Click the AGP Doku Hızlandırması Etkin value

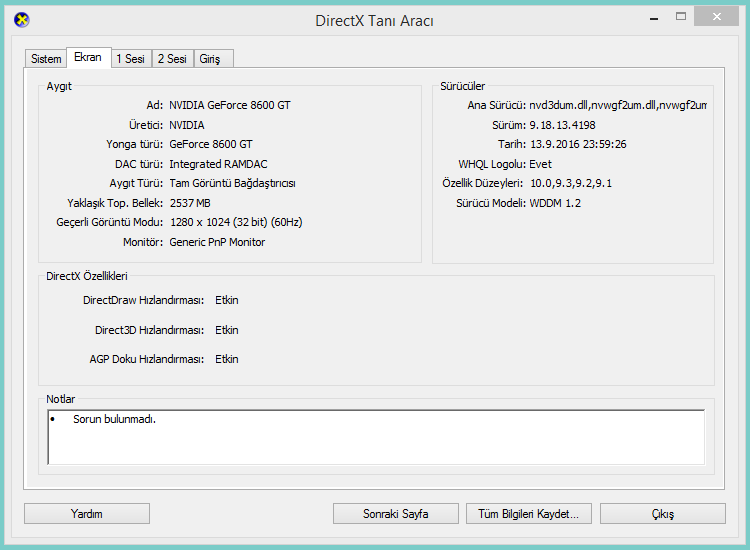[x=227, y=359]
